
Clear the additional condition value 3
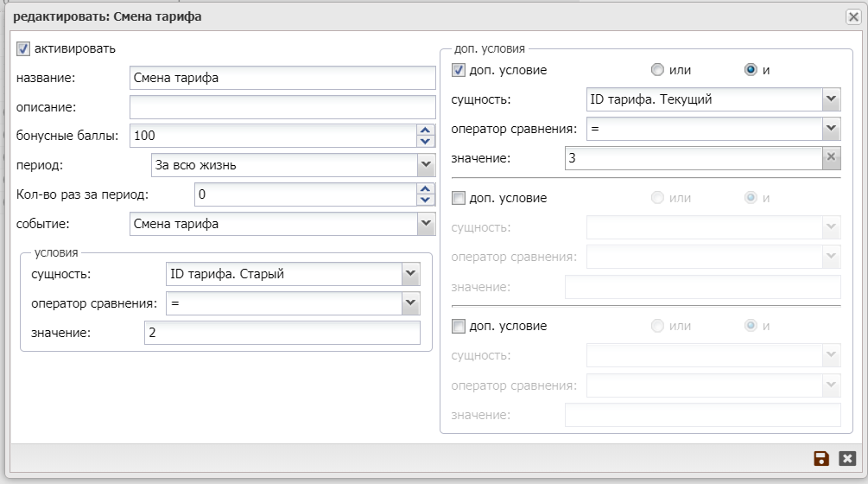click(831, 157)
